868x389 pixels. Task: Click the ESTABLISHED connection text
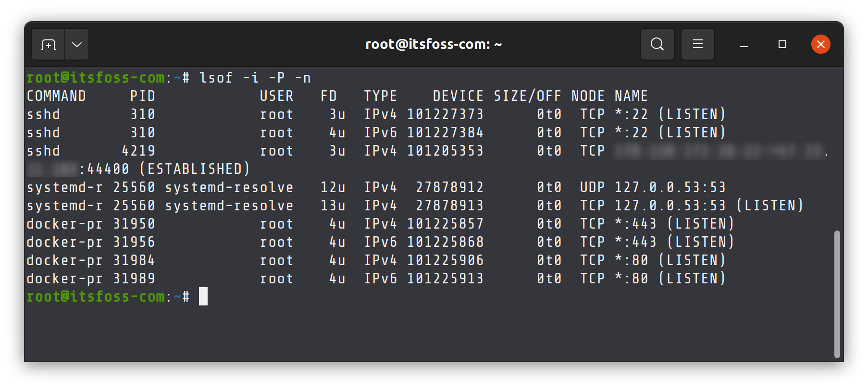point(195,169)
